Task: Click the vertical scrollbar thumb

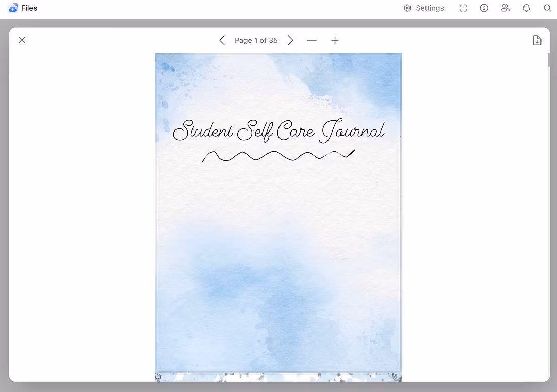Action: 548,59
